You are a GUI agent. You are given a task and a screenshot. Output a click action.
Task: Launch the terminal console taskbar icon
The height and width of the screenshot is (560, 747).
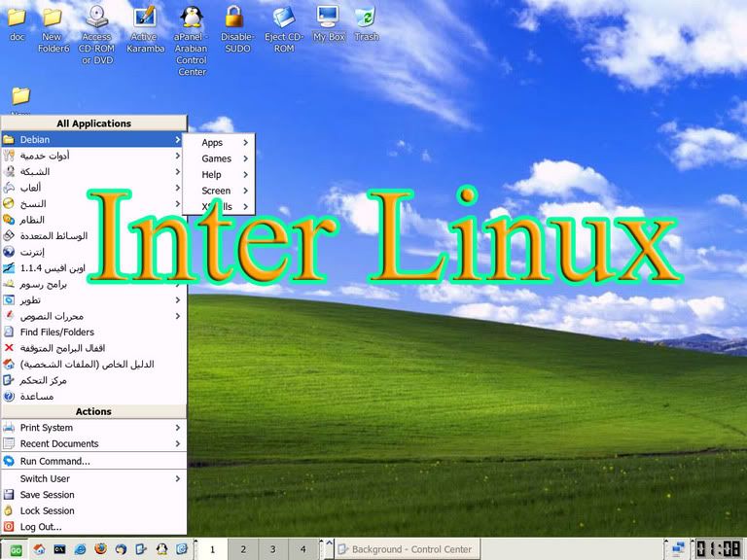point(59,549)
